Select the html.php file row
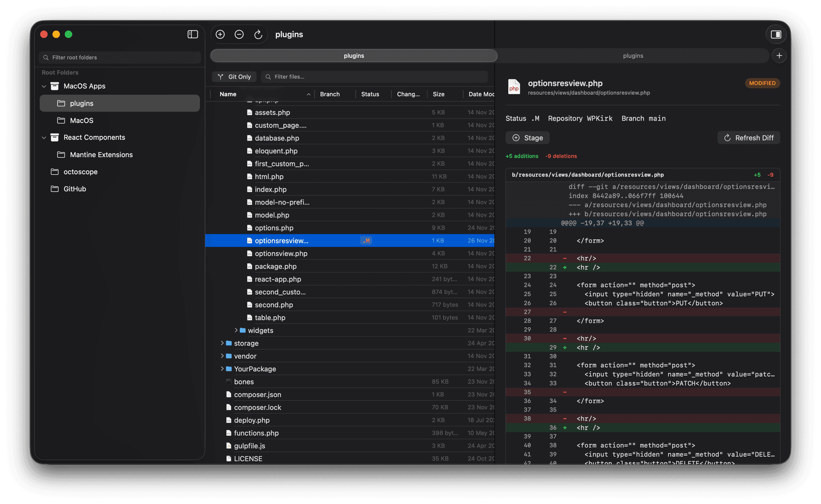This screenshot has width=821, height=504. (x=350, y=176)
